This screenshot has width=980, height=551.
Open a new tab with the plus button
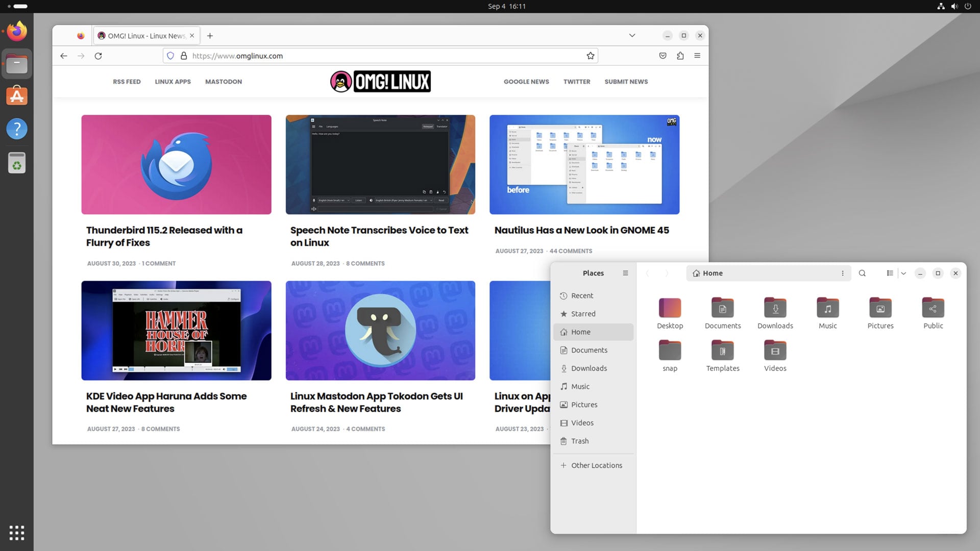click(210, 36)
